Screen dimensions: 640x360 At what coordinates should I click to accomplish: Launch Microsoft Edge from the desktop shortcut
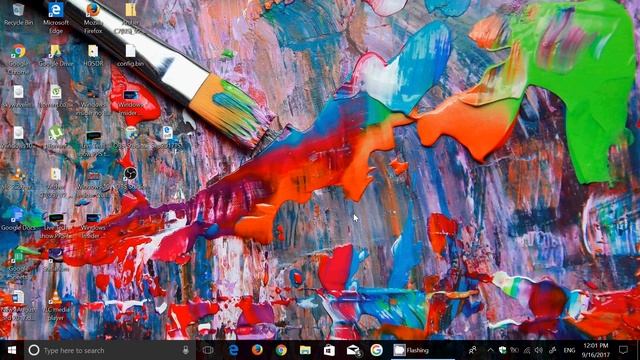point(56,18)
